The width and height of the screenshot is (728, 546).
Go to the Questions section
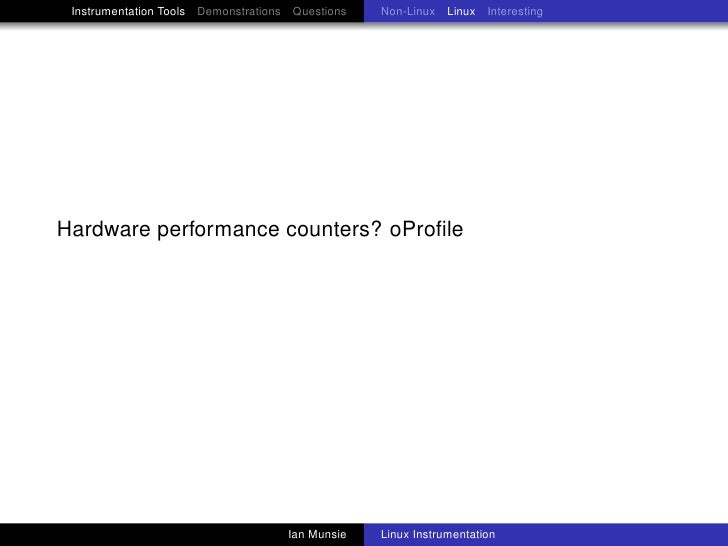point(319,11)
